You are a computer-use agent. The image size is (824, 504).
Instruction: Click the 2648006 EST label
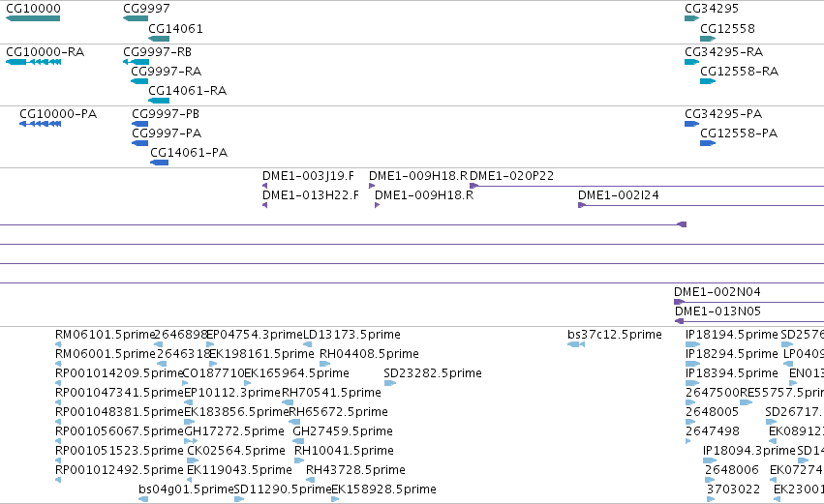[x=732, y=470]
